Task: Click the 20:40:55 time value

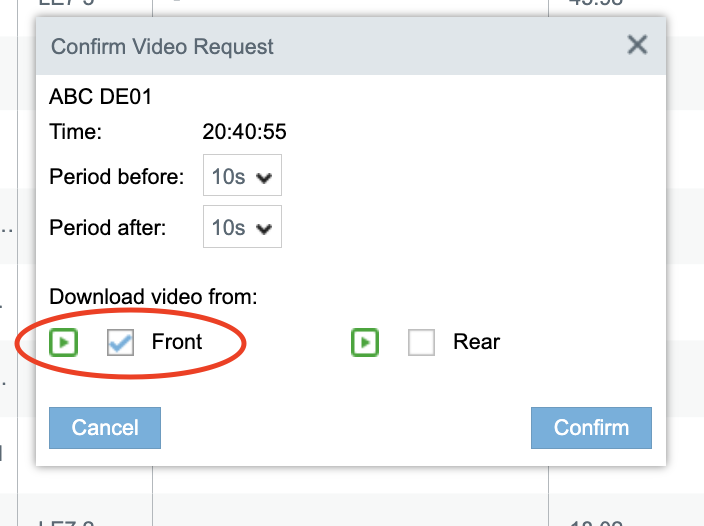Action: coord(244,132)
